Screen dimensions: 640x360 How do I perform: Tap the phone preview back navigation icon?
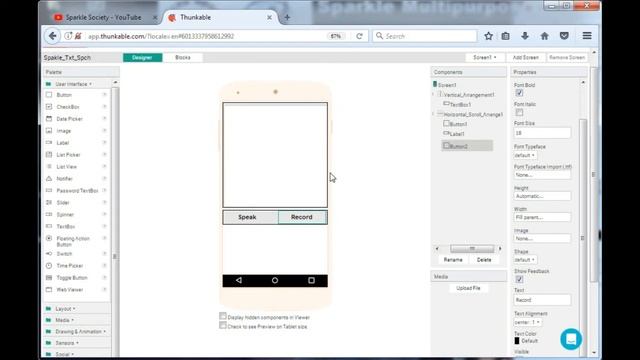coord(239,280)
